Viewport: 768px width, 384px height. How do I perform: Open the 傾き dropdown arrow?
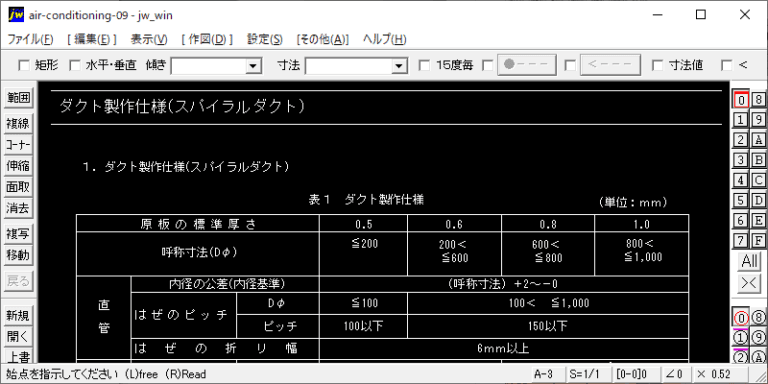coord(253,66)
